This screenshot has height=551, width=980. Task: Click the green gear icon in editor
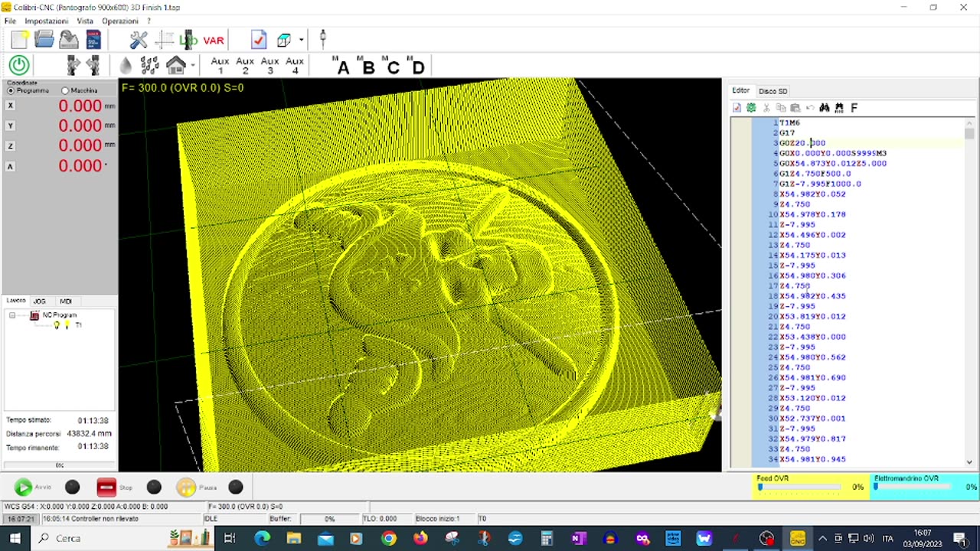(x=751, y=108)
